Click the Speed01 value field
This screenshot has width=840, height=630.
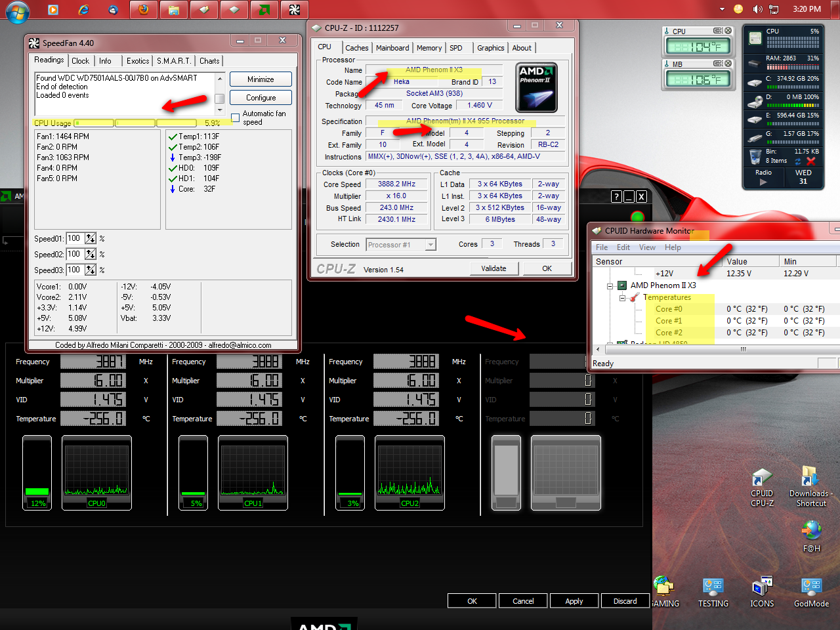click(x=74, y=238)
